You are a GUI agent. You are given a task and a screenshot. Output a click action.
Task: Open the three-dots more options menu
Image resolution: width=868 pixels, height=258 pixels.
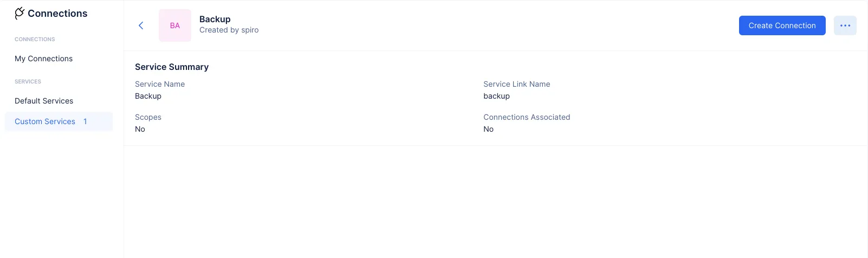[845, 25]
